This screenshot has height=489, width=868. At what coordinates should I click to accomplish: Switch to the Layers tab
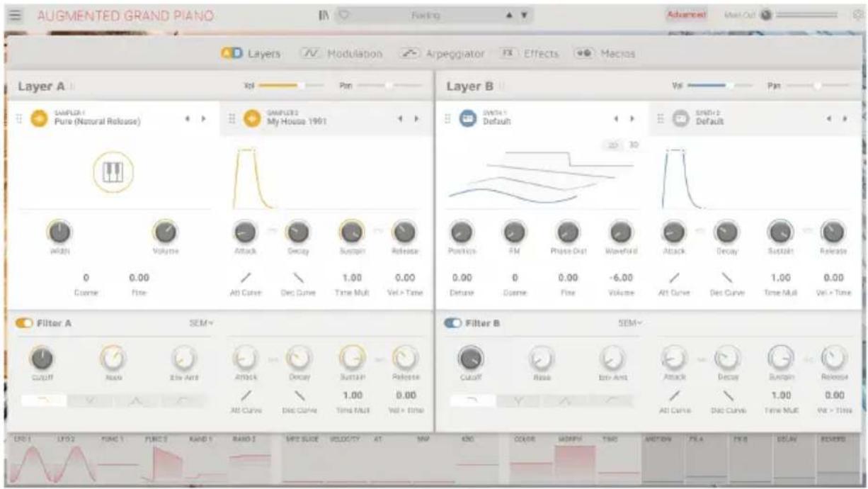pyautogui.click(x=251, y=53)
